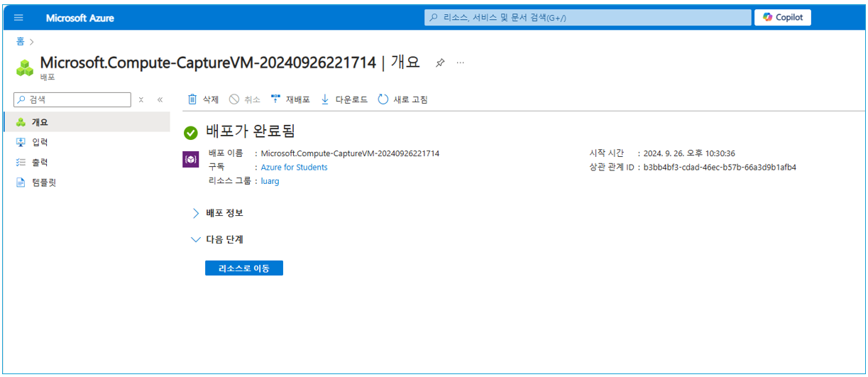Image resolution: width=868 pixels, height=377 pixels.
Task: Select 개요 in the sidebar
Action: (87, 122)
